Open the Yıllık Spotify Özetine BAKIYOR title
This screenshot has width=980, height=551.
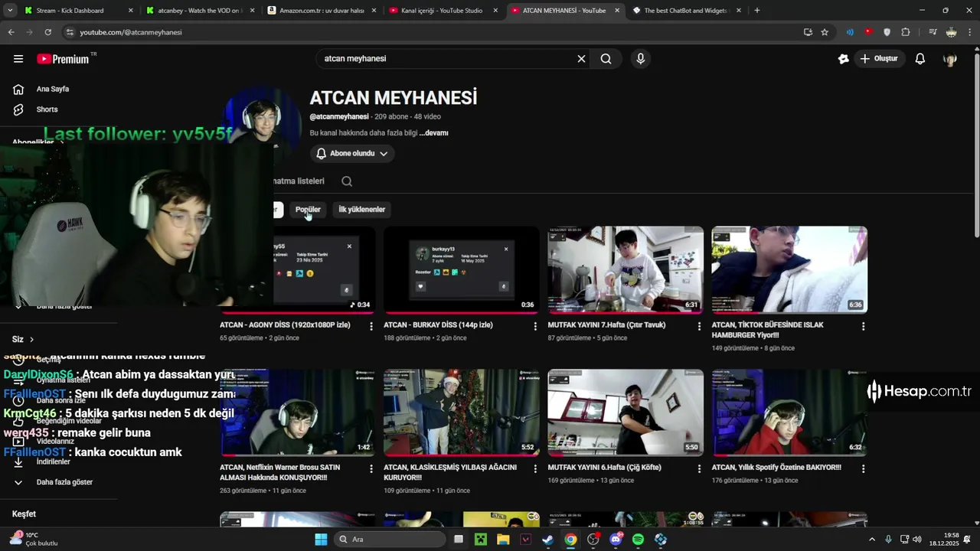[x=776, y=468]
